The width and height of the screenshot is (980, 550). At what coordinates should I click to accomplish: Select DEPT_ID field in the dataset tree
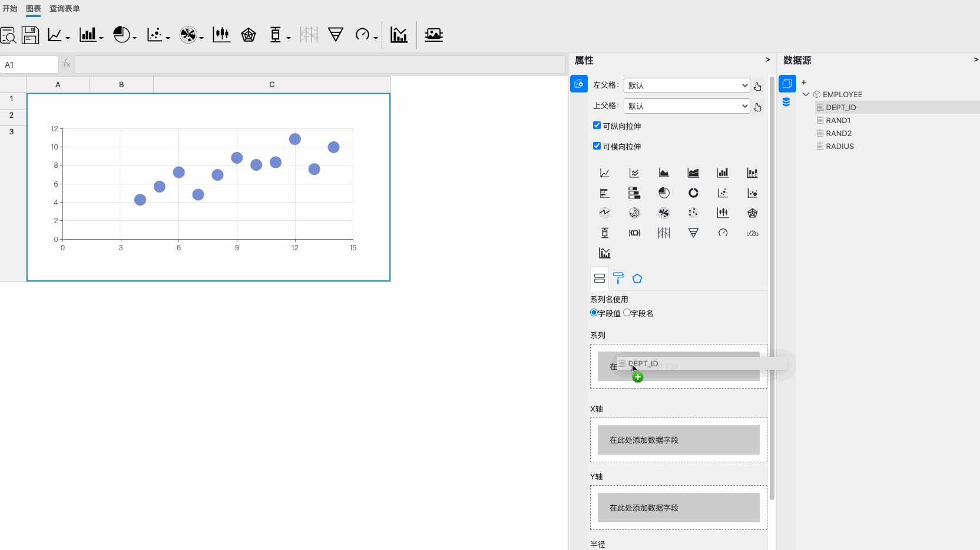click(840, 107)
